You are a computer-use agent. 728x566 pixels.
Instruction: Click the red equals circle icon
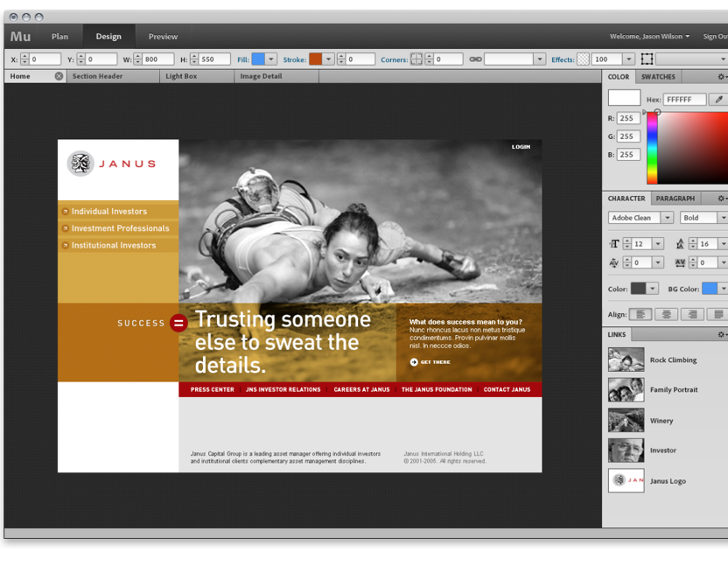click(x=178, y=323)
